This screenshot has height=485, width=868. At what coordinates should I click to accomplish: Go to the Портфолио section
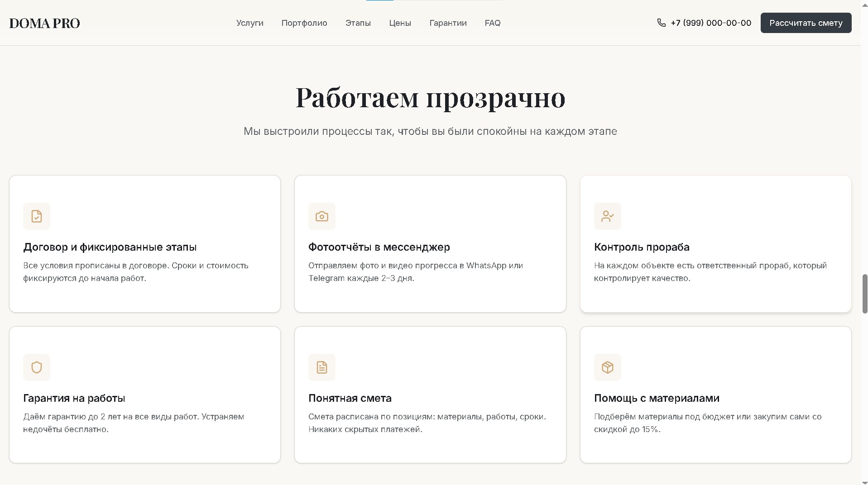304,23
